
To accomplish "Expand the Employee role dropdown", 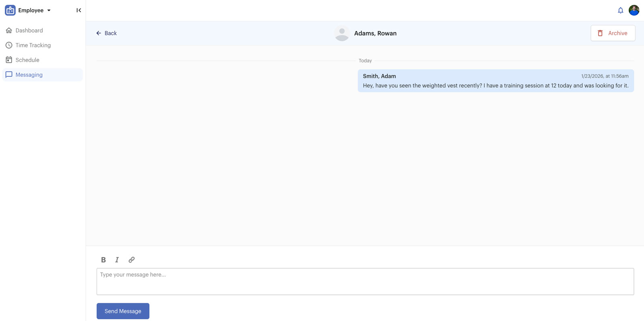I will point(49,10).
